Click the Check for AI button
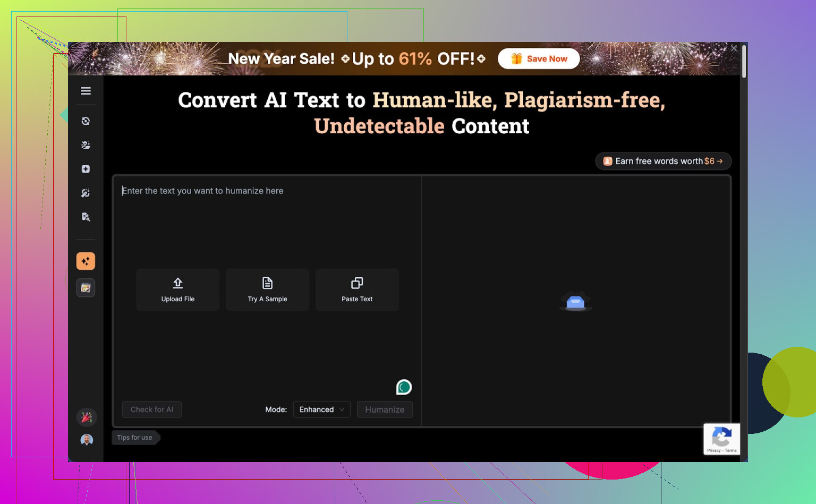 152,409
